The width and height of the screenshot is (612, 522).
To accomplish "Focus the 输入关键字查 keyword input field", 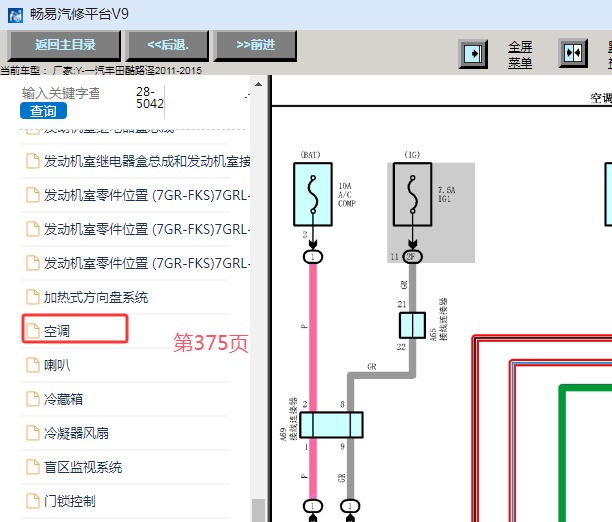I will (61, 93).
